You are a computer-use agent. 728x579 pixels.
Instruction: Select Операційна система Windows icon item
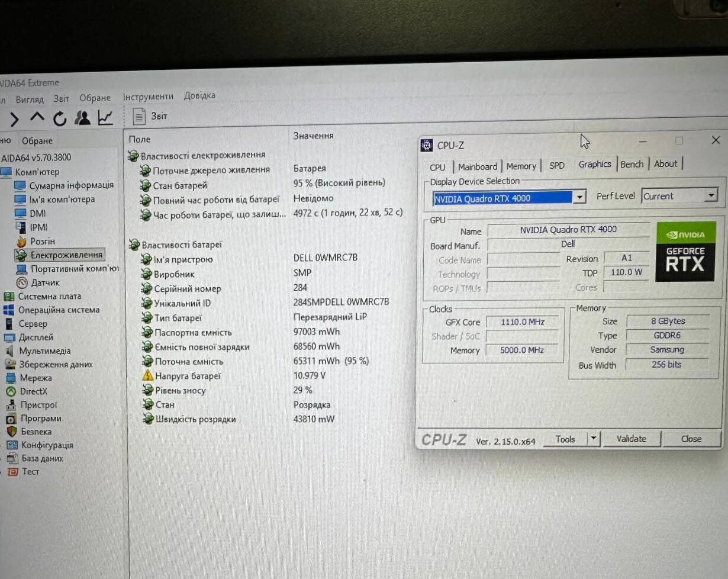point(59,310)
